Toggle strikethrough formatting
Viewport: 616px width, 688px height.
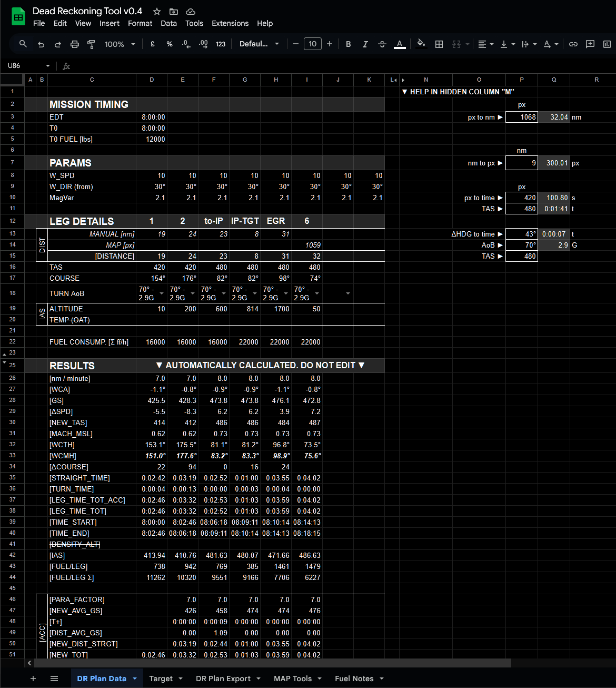coord(382,44)
